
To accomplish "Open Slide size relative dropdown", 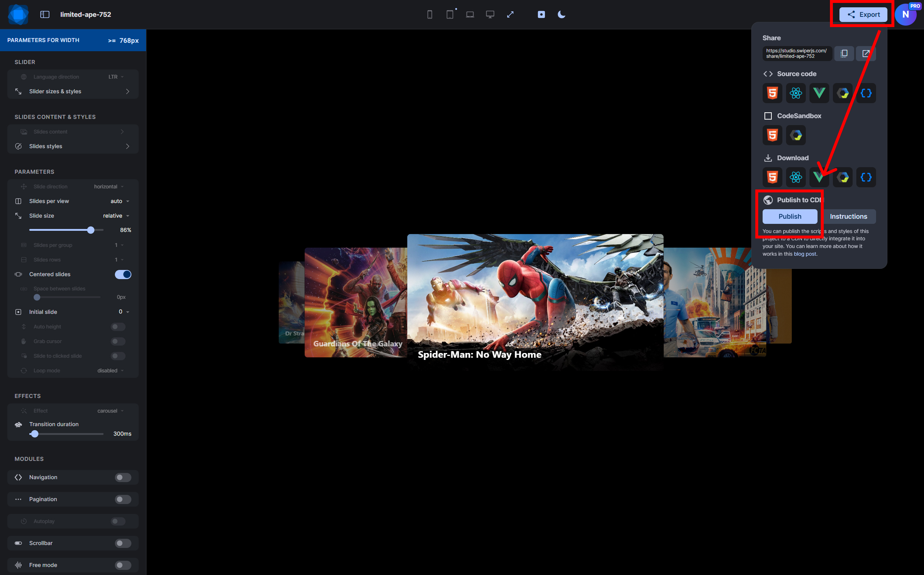I will tap(116, 216).
